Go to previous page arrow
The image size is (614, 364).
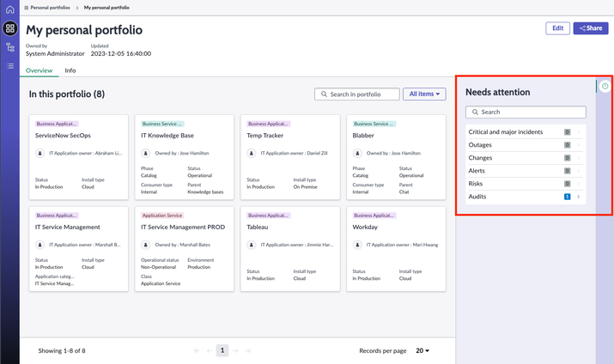coord(210,350)
